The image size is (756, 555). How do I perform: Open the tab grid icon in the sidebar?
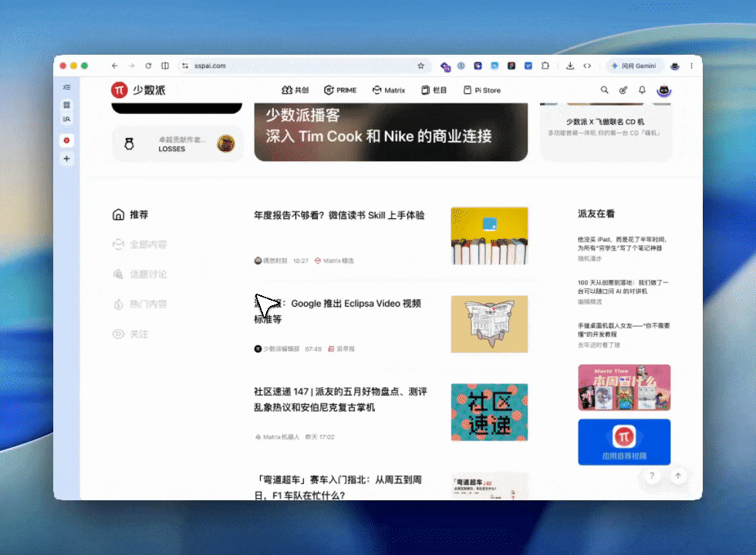click(66, 105)
